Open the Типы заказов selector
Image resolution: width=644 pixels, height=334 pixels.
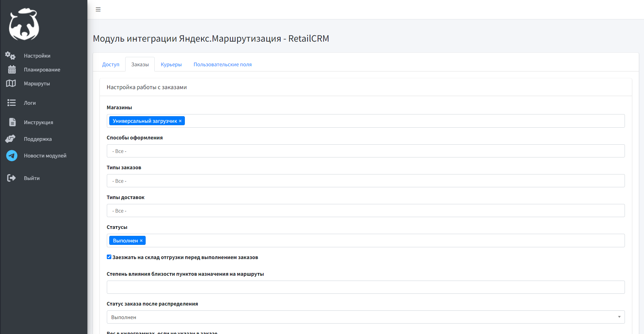(366, 181)
